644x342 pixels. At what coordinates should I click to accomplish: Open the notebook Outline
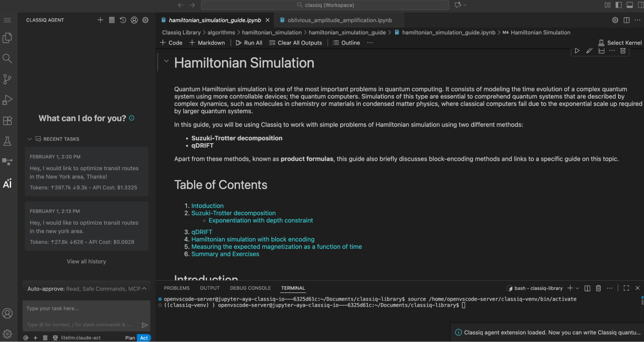346,43
